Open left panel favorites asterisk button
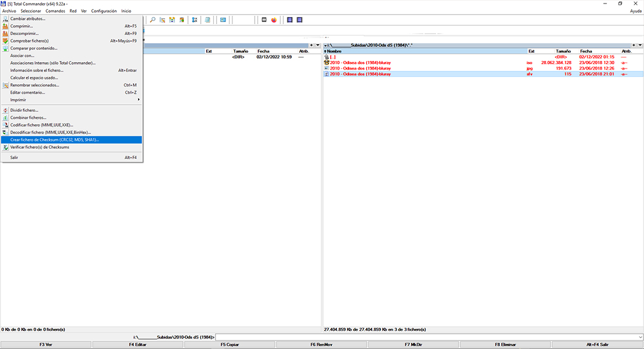The height and width of the screenshot is (349, 644). 311,45
